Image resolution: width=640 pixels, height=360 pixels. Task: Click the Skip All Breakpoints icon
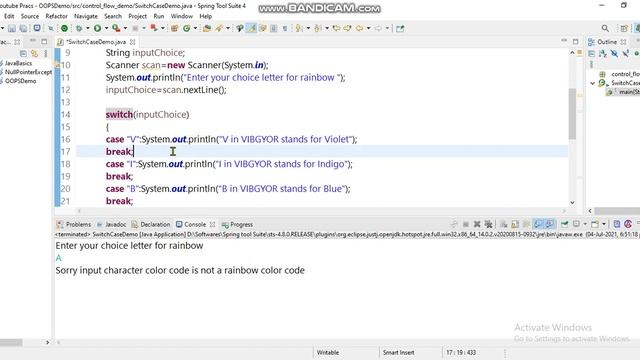(x=51, y=28)
